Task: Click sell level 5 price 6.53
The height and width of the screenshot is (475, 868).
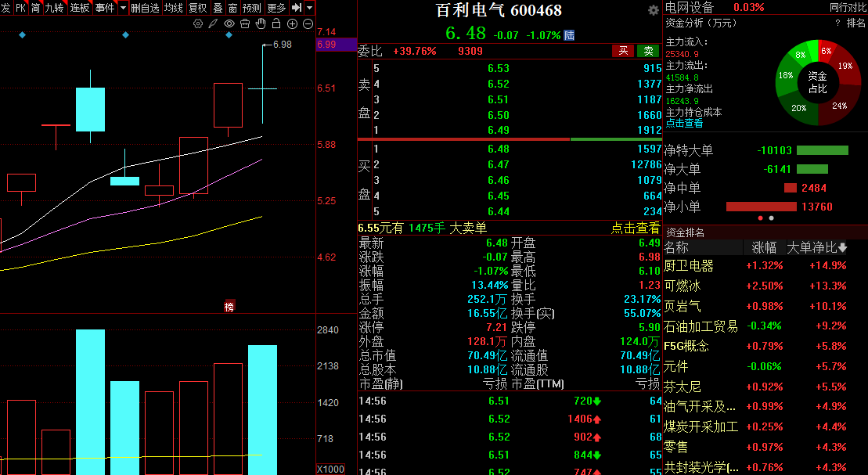Action: pyautogui.click(x=499, y=69)
